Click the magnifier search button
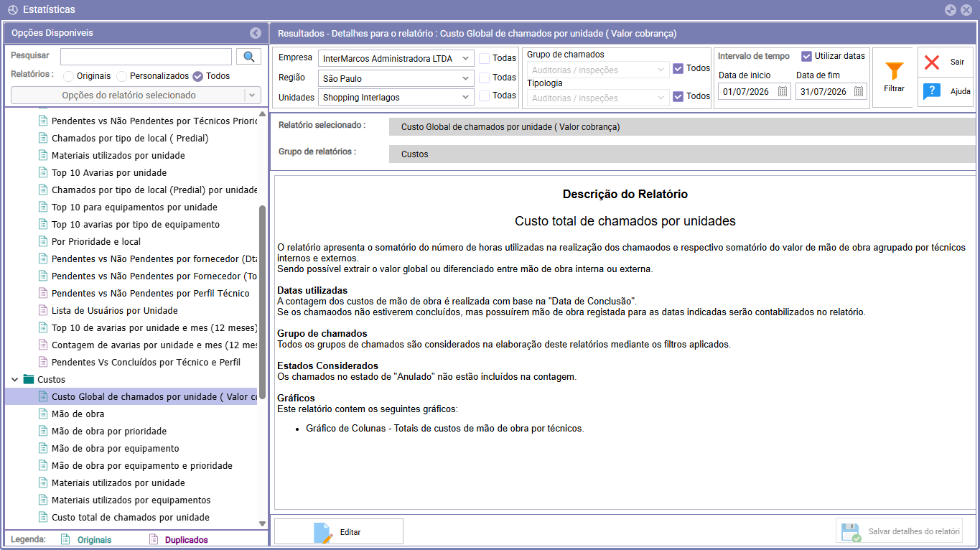 point(248,57)
